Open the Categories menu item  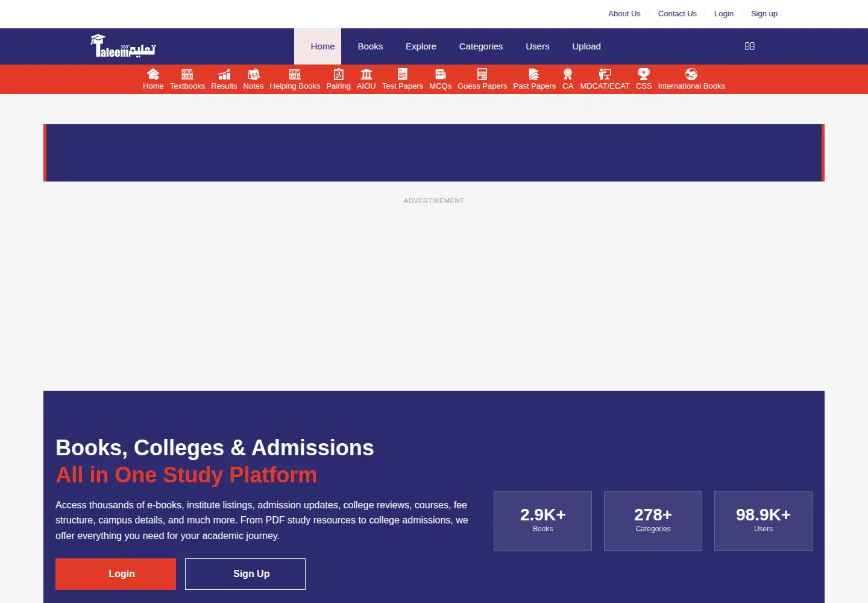tap(481, 46)
